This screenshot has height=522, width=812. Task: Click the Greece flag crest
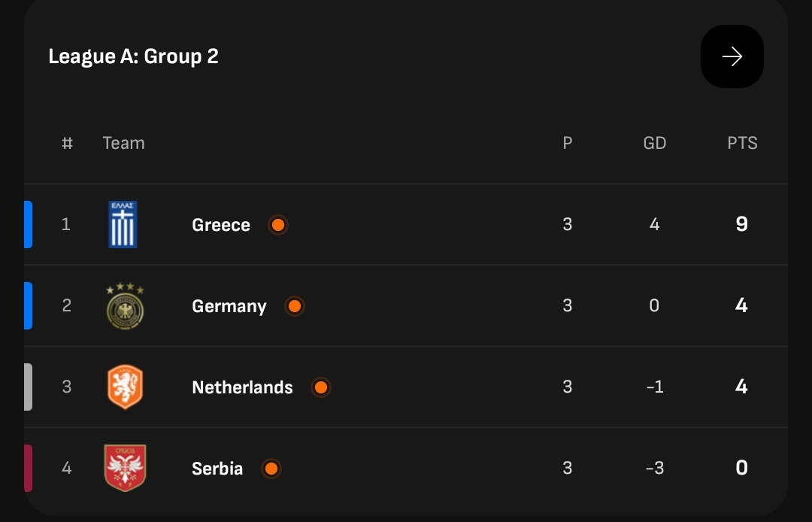(x=123, y=224)
